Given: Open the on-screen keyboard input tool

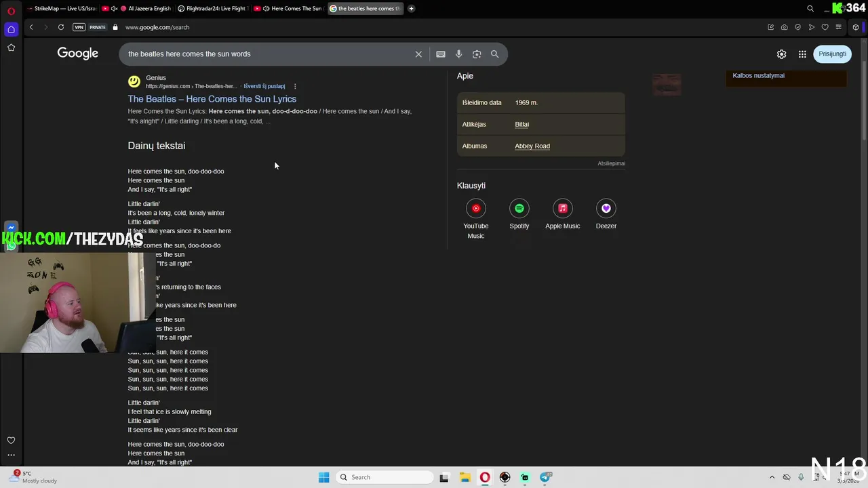Looking at the screenshot, I should 441,54.
